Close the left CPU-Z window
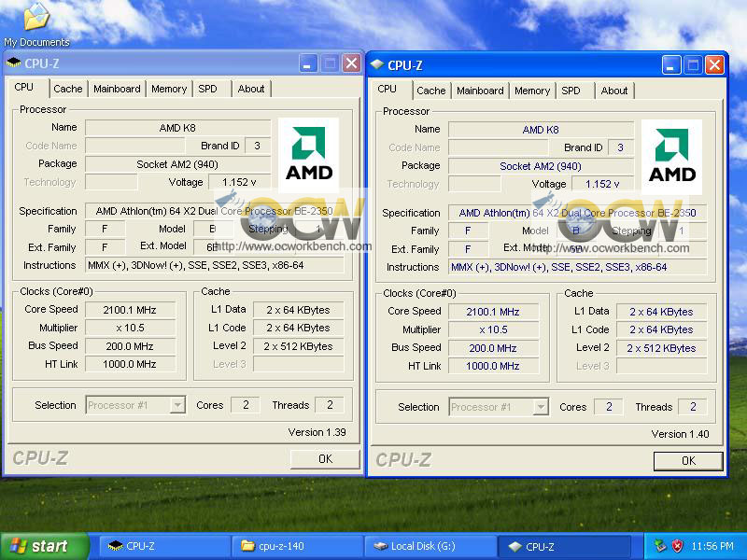 pos(351,63)
